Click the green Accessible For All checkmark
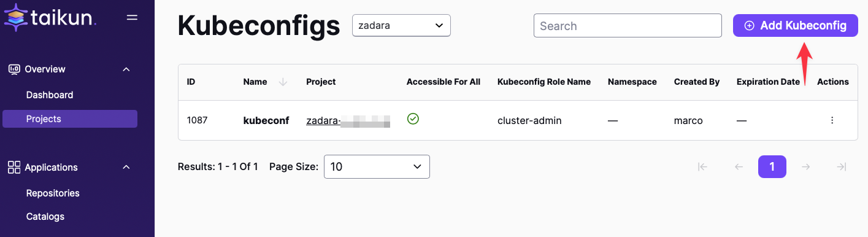 (413, 119)
